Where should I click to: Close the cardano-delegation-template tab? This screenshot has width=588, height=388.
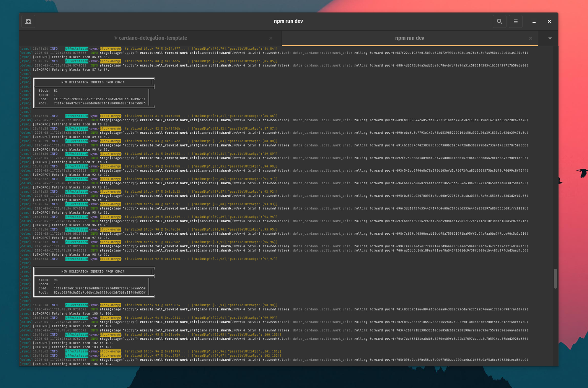[x=271, y=38]
